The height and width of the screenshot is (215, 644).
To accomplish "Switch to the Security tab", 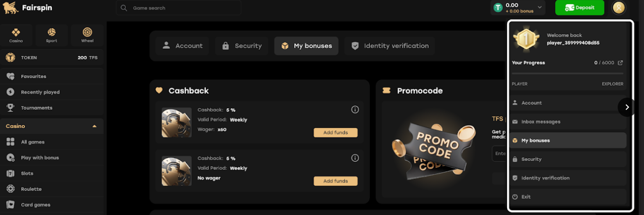I will 242,46.
